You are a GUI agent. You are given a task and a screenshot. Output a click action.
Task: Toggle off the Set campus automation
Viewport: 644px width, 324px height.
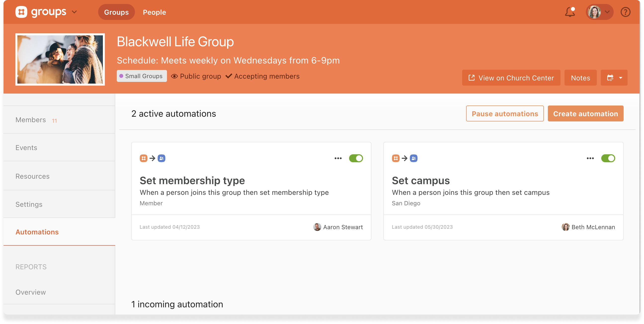click(608, 158)
